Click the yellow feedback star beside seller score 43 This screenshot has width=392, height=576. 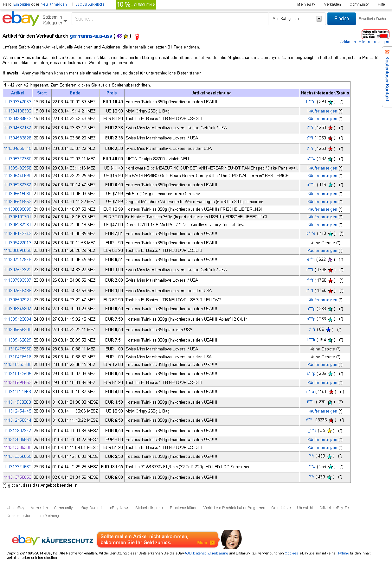126,36
